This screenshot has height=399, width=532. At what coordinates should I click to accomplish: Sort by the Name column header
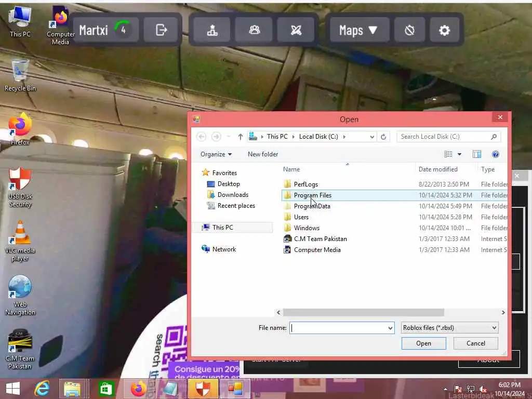pos(348,169)
